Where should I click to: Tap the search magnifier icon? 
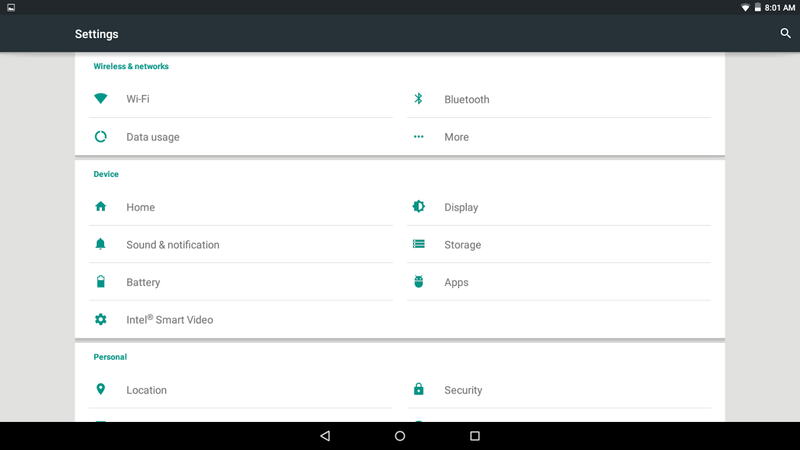[785, 34]
